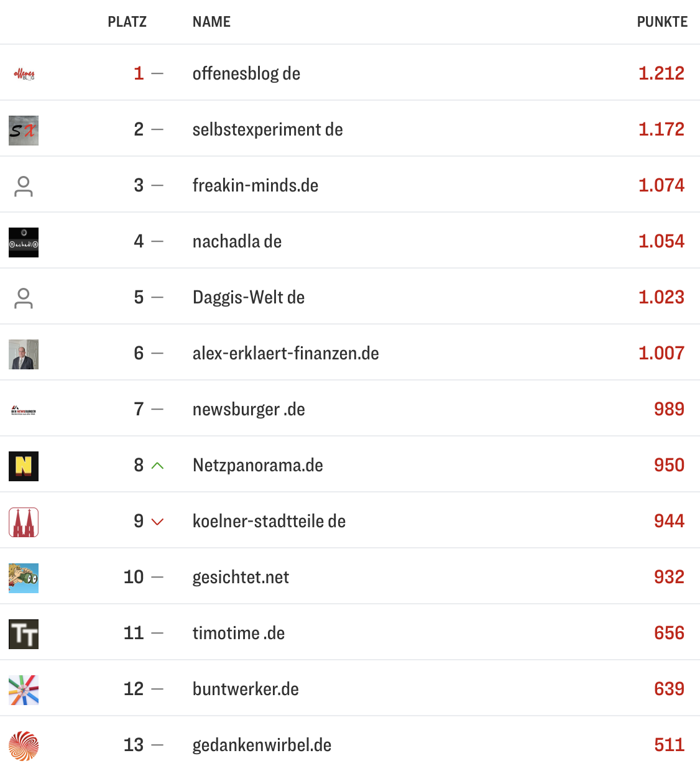Click the green up arrow at rank 8
The image size is (700, 771).
tap(158, 466)
